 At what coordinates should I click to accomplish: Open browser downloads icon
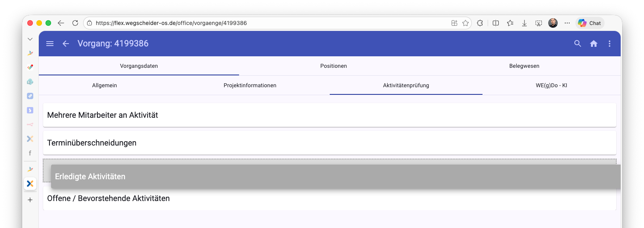(x=524, y=23)
